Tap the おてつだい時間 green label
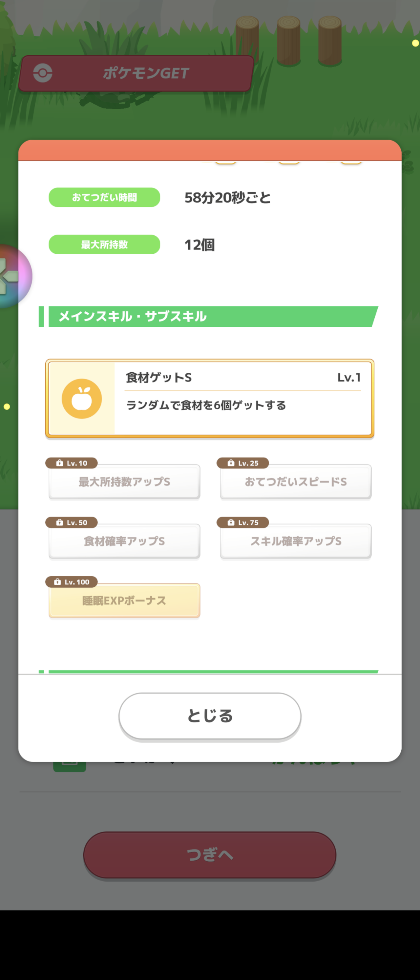The width and height of the screenshot is (420, 980). pos(104,197)
